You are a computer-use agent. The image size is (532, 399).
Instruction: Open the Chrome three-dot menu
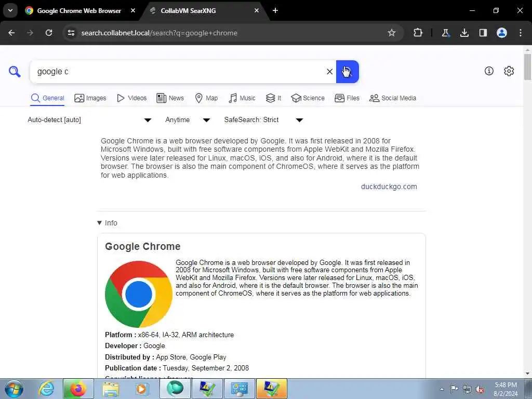[x=521, y=33]
